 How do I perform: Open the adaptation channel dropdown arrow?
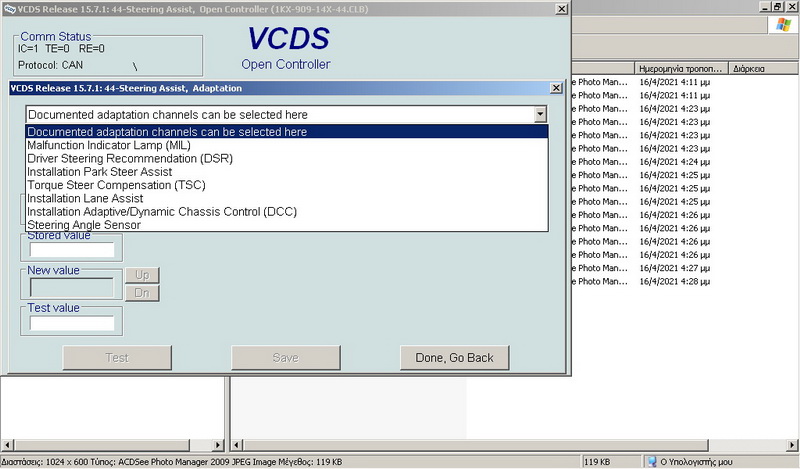(x=540, y=114)
